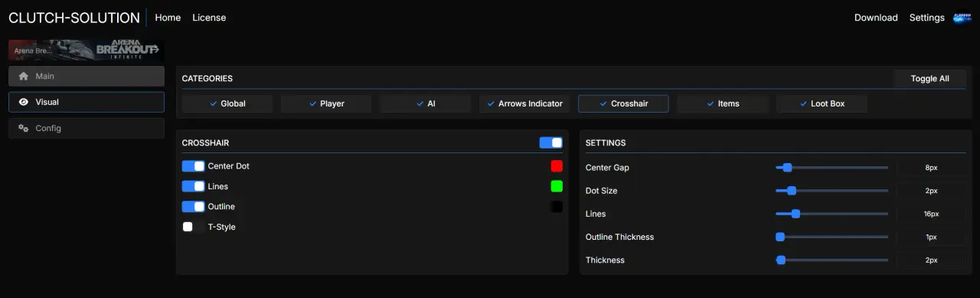The image size is (980, 298).
Task: Select the Player category
Action: pyautogui.click(x=326, y=103)
